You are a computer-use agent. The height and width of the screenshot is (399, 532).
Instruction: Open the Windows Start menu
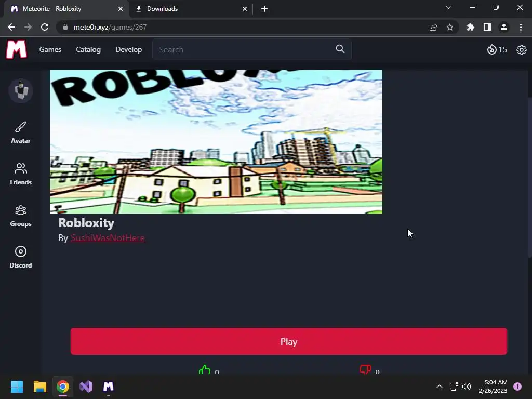tap(17, 387)
